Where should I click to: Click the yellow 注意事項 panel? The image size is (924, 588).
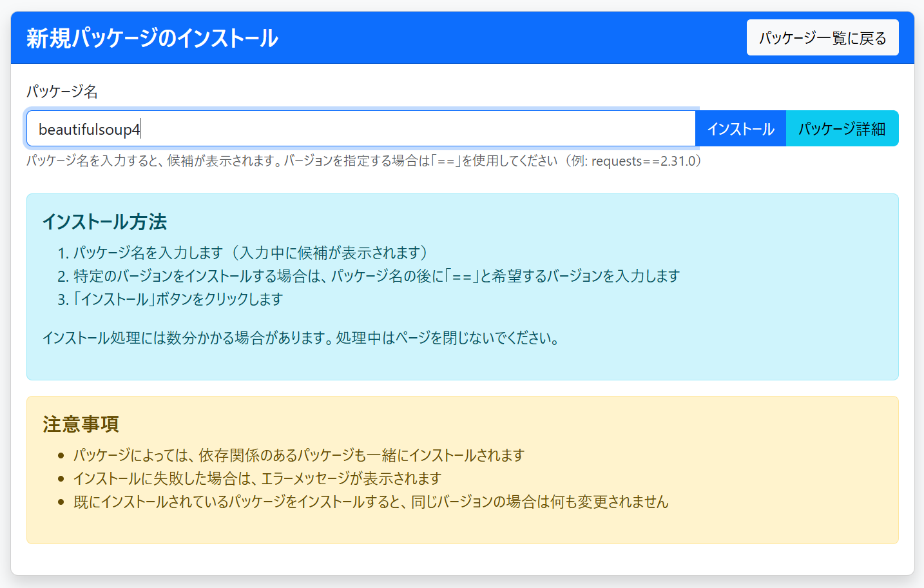tap(462, 529)
